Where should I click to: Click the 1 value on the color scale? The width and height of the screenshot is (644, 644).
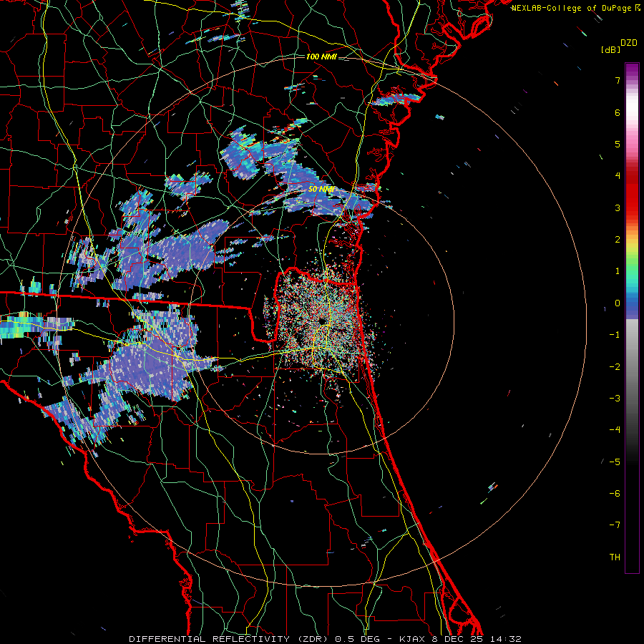618,271
